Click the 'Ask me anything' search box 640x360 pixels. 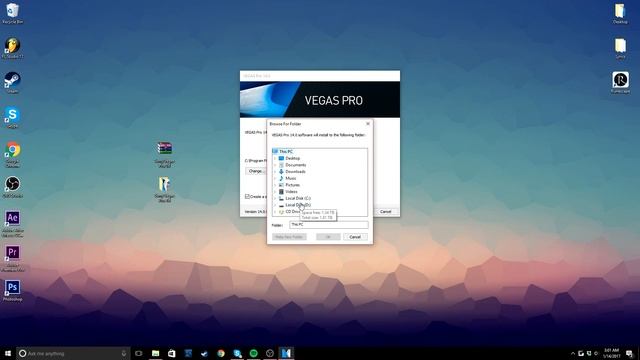(73, 353)
